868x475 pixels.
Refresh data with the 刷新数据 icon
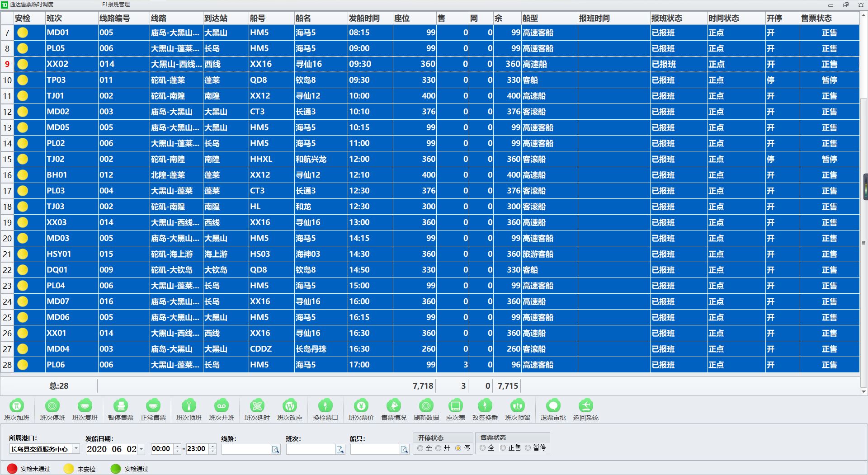tap(426, 406)
